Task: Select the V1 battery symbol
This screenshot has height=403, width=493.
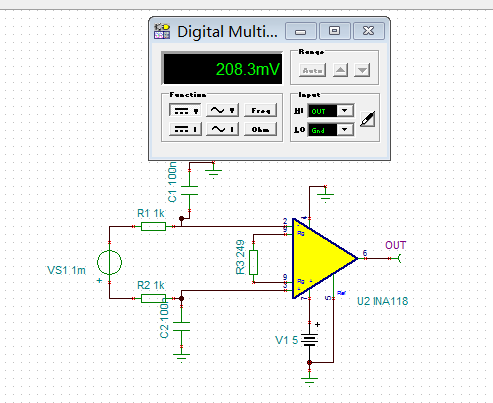Action: [x=309, y=340]
